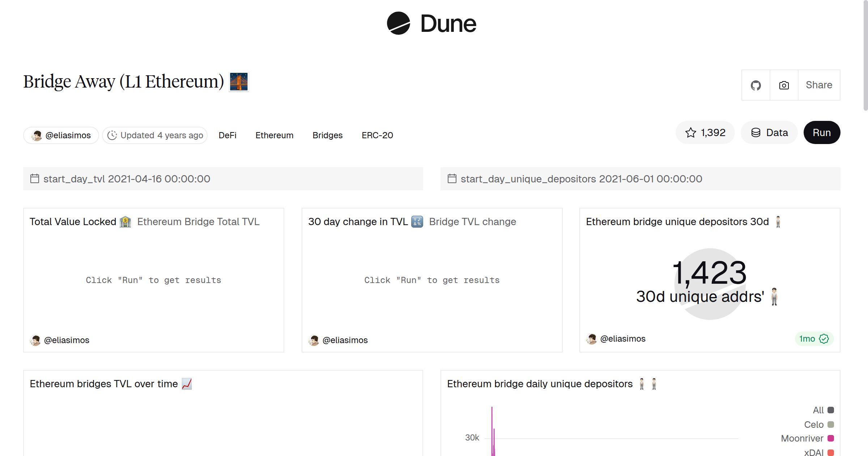The width and height of the screenshot is (868, 456).
Task: Open the start_day_tvl date picker
Action: coord(127,178)
